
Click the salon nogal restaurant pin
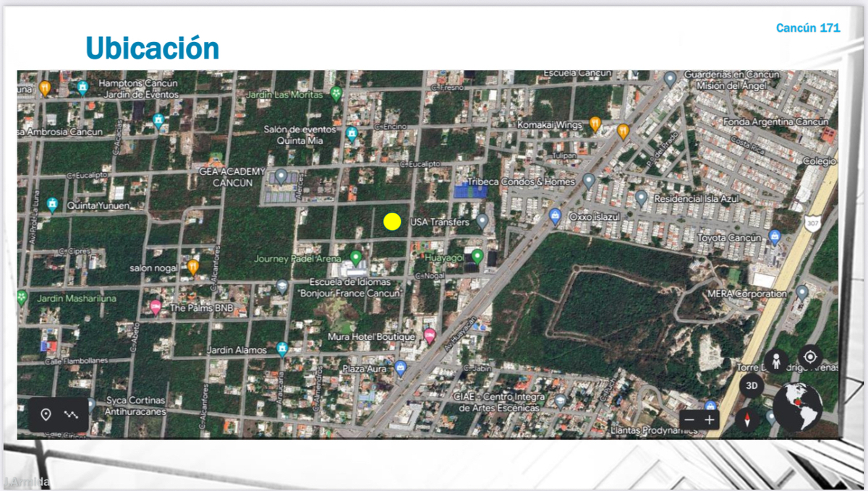(x=193, y=267)
